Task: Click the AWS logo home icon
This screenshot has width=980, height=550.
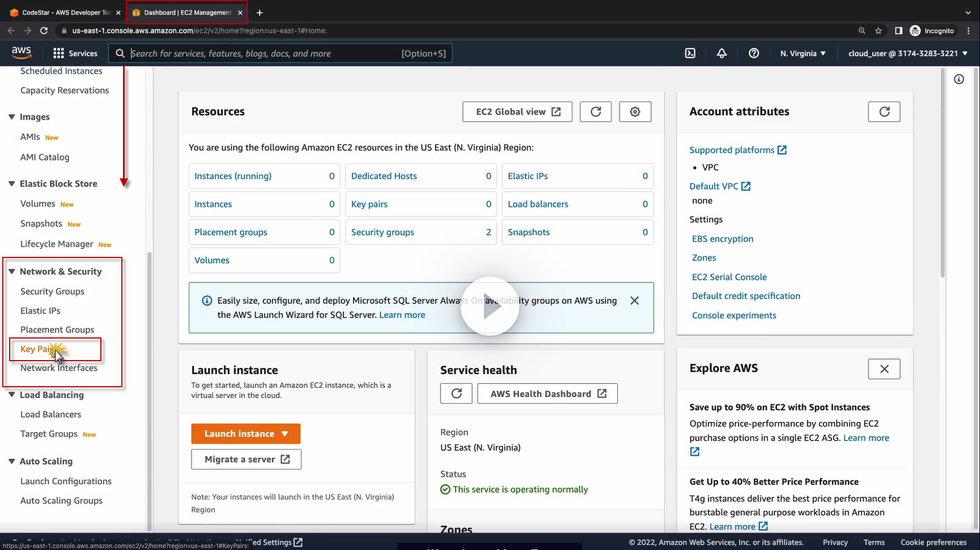Action: (22, 53)
